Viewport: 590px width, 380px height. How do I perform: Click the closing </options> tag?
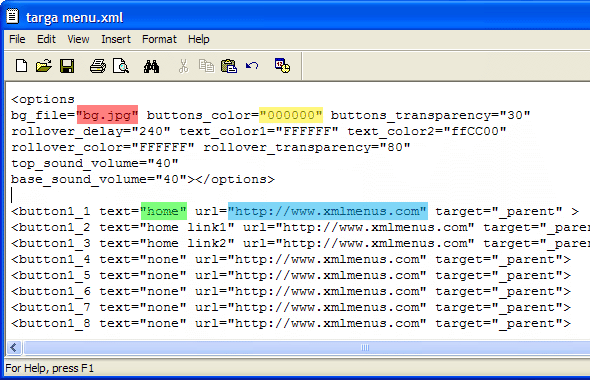[x=235, y=179]
